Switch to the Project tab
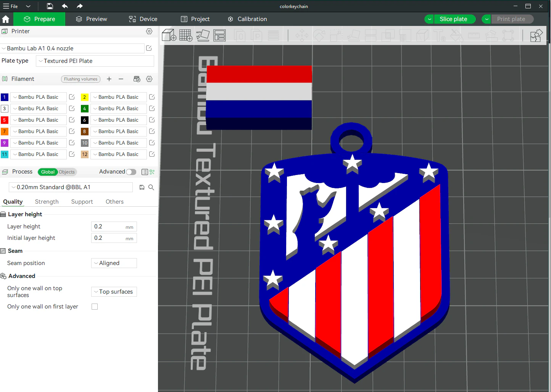This screenshot has width=551, height=392. pyautogui.click(x=195, y=19)
